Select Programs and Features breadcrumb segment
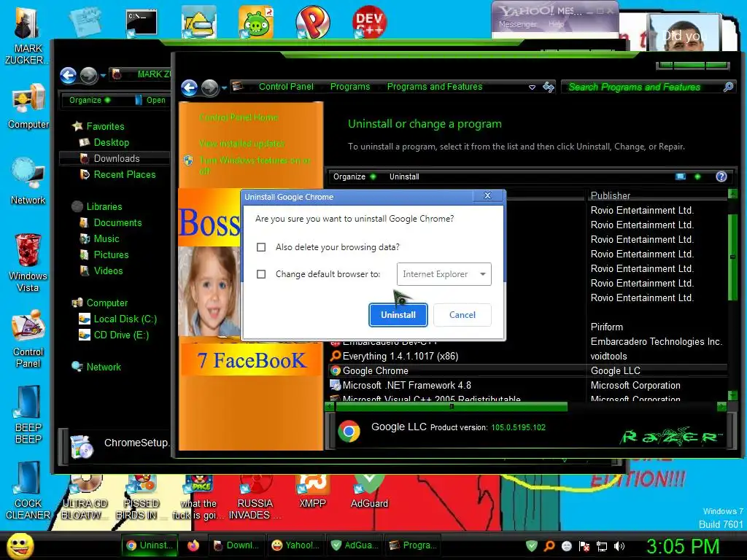Viewport: 747px width, 560px height. (435, 87)
